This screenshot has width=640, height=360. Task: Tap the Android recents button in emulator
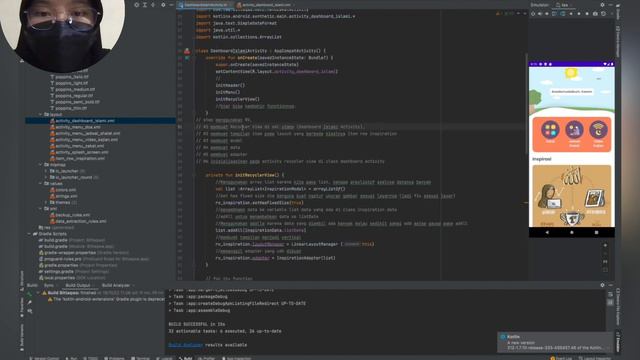(596, 232)
